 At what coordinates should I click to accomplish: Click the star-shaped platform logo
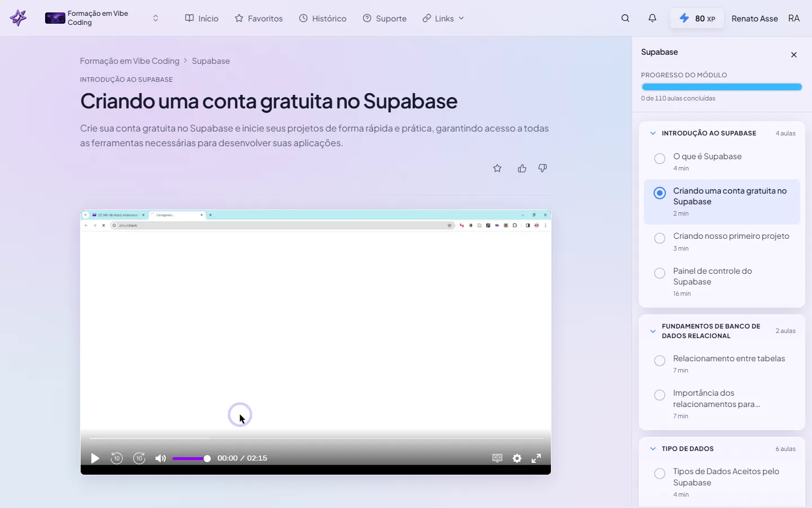point(18,18)
